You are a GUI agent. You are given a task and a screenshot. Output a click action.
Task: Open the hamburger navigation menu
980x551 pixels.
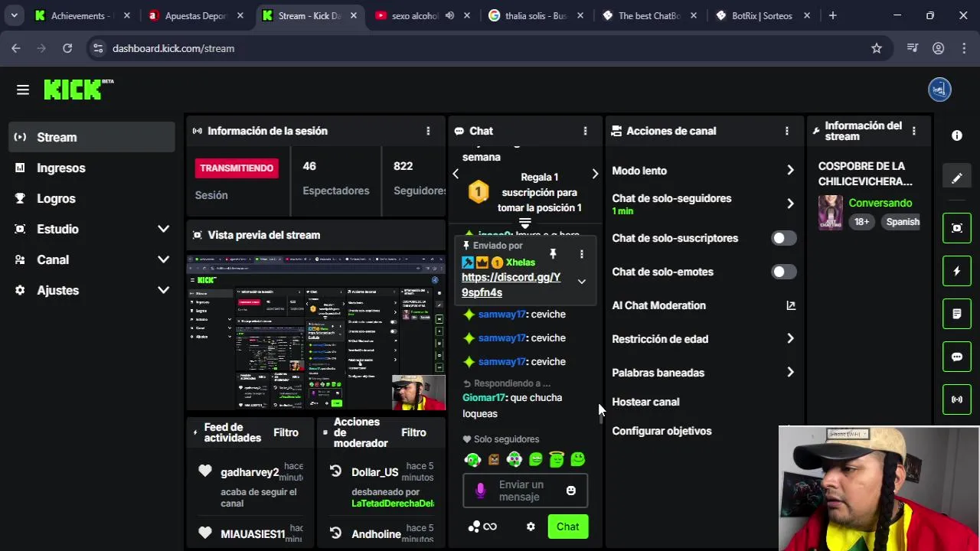(x=22, y=90)
